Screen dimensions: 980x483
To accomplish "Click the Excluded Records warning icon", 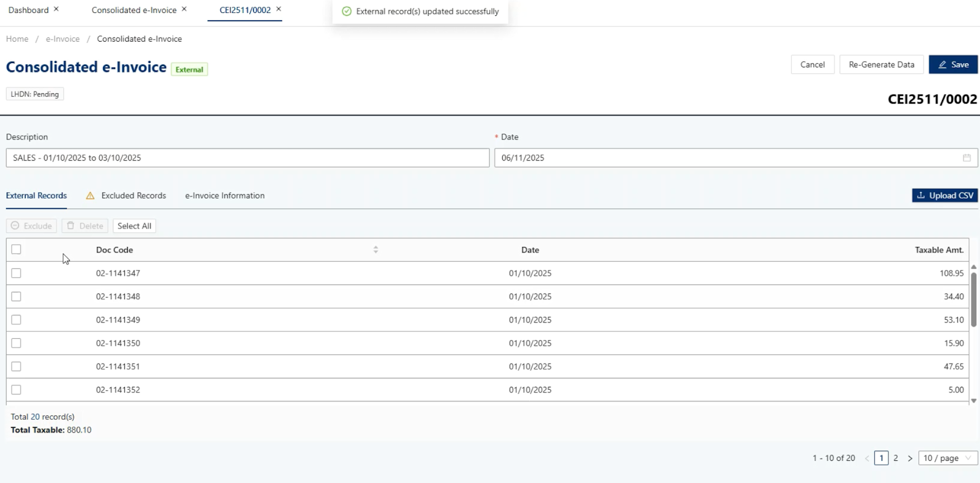I will tap(90, 196).
